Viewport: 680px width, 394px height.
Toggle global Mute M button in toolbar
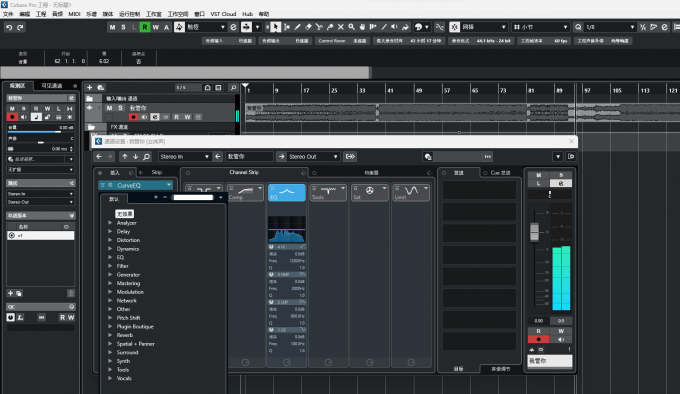pyautogui.click(x=112, y=27)
